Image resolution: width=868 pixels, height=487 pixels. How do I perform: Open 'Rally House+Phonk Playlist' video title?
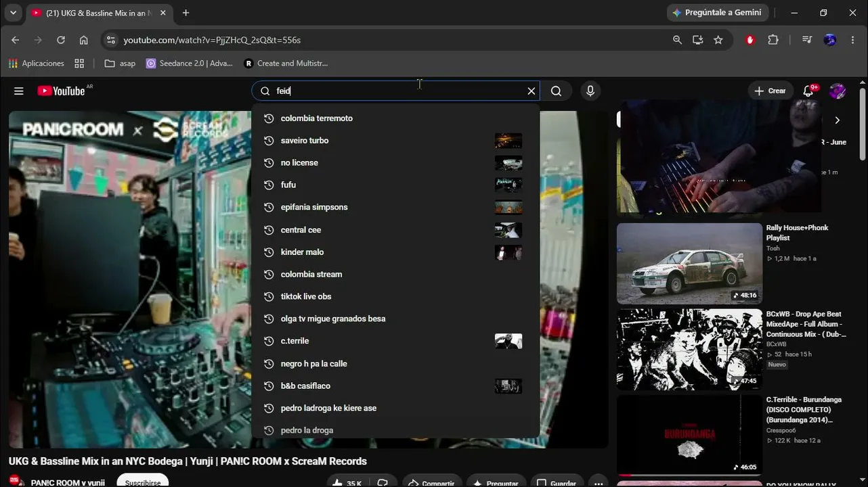click(797, 233)
